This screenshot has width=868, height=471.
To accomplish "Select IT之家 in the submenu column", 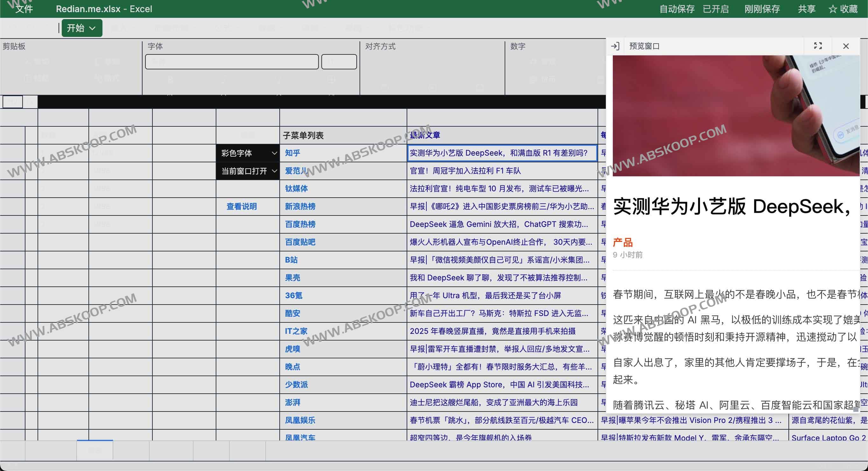I will tap(296, 331).
